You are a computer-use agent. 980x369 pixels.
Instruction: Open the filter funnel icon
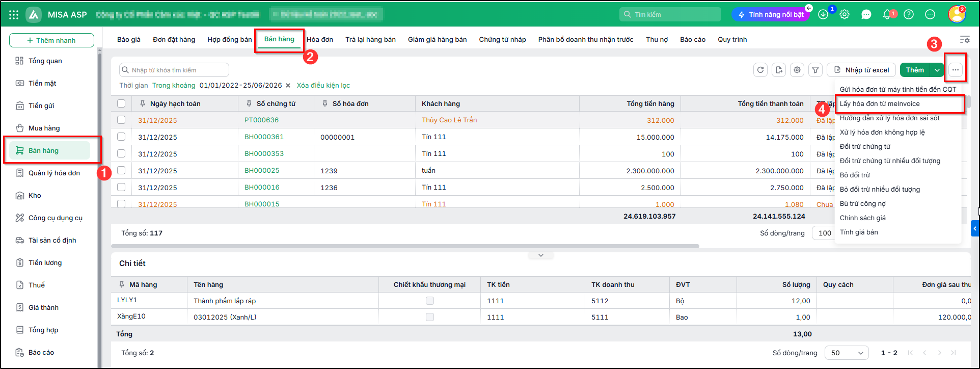coord(815,70)
